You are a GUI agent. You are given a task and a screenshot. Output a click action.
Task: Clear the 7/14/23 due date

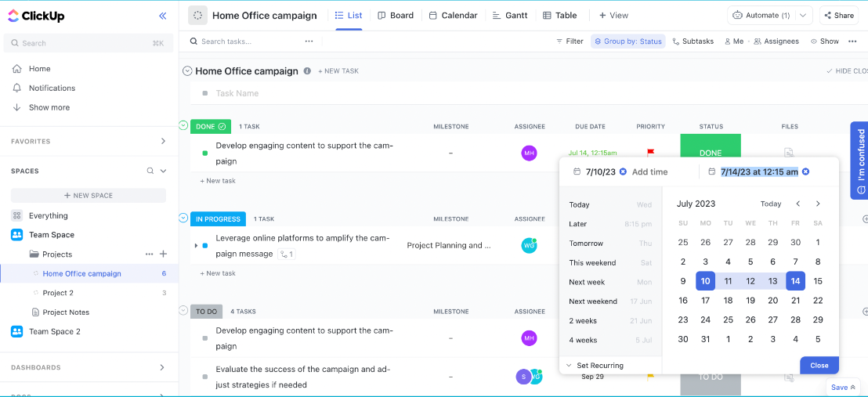[x=805, y=171]
